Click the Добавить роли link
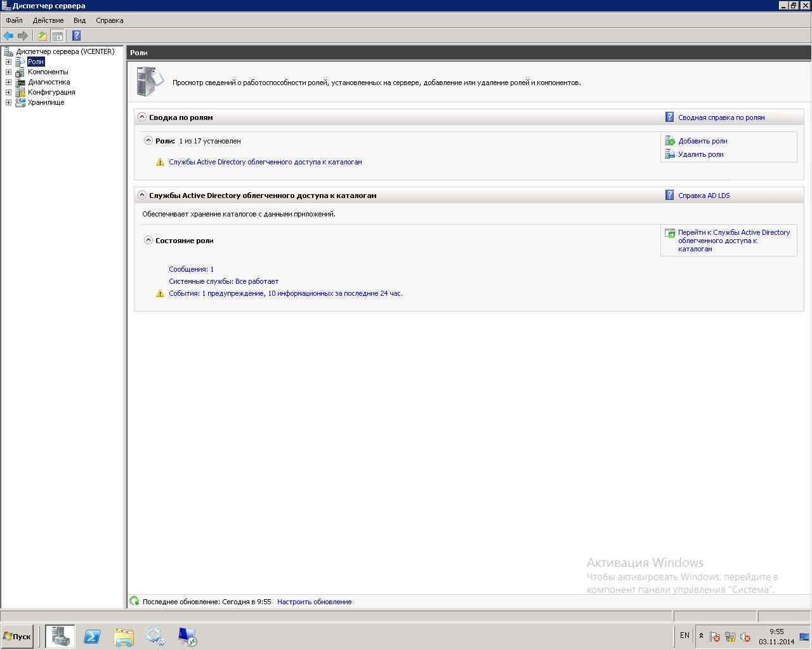This screenshot has height=650, width=812. click(x=703, y=141)
